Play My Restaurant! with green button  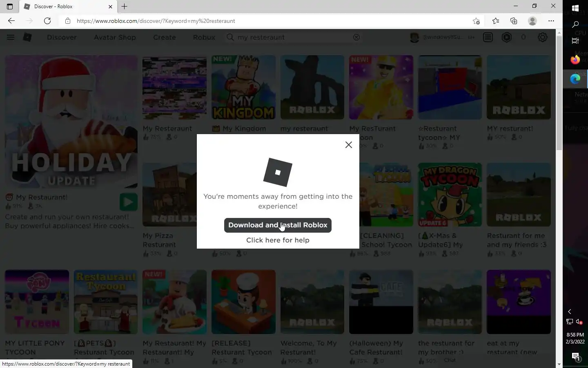pos(128,202)
